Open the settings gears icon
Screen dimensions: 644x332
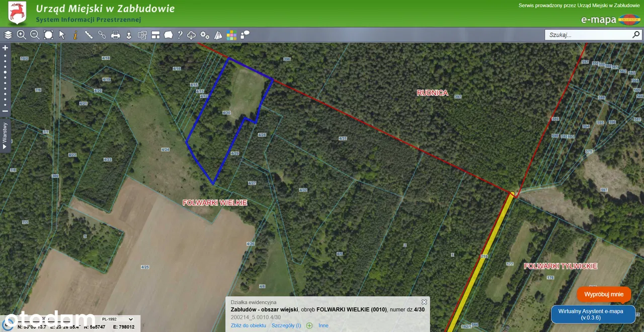click(x=205, y=35)
